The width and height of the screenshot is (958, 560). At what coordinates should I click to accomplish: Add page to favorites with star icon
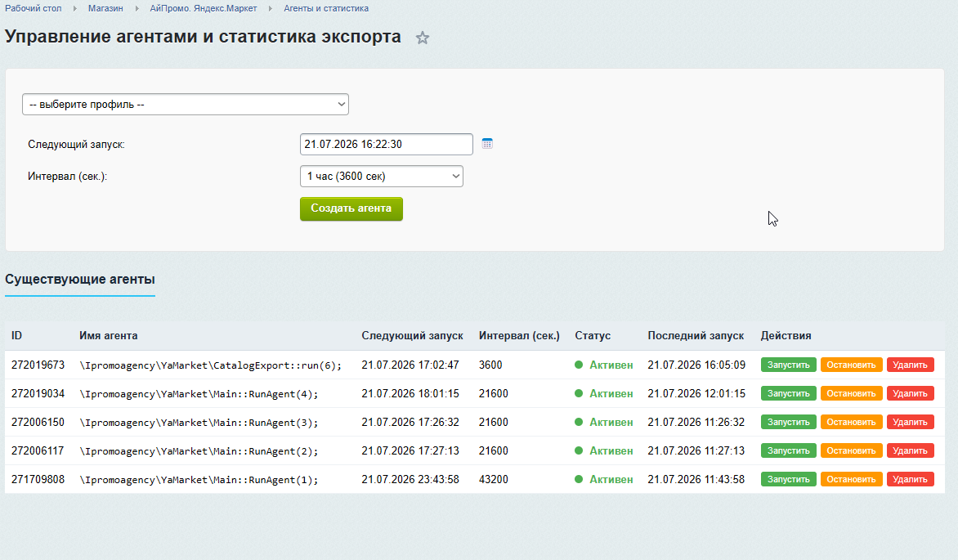(x=422, y=38)
